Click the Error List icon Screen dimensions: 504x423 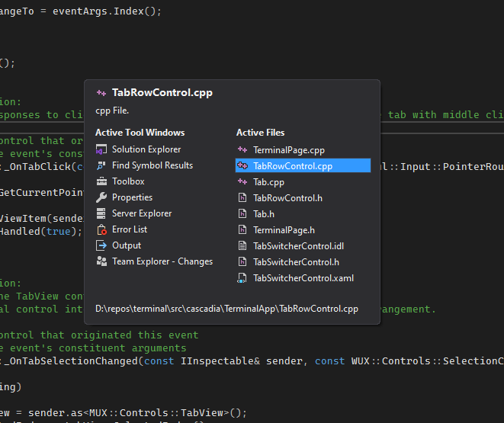[x=102, y=229]
